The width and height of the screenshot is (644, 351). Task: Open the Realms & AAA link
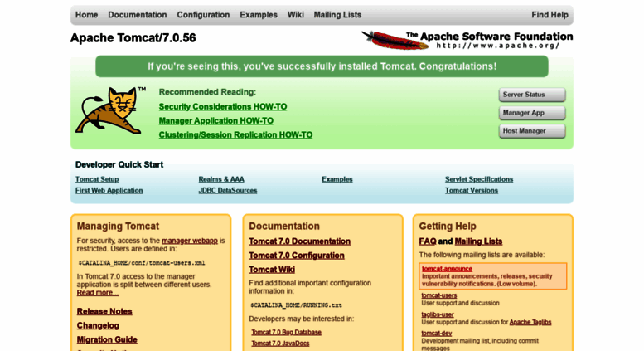[221, 179]
